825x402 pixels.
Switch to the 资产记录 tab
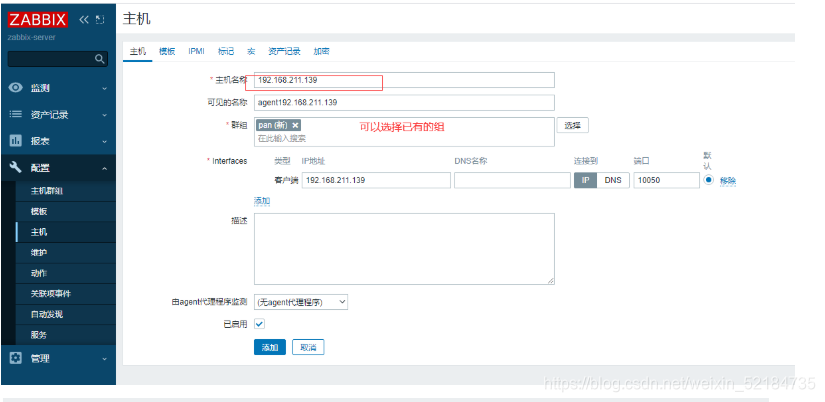click(x=284, y=52)
